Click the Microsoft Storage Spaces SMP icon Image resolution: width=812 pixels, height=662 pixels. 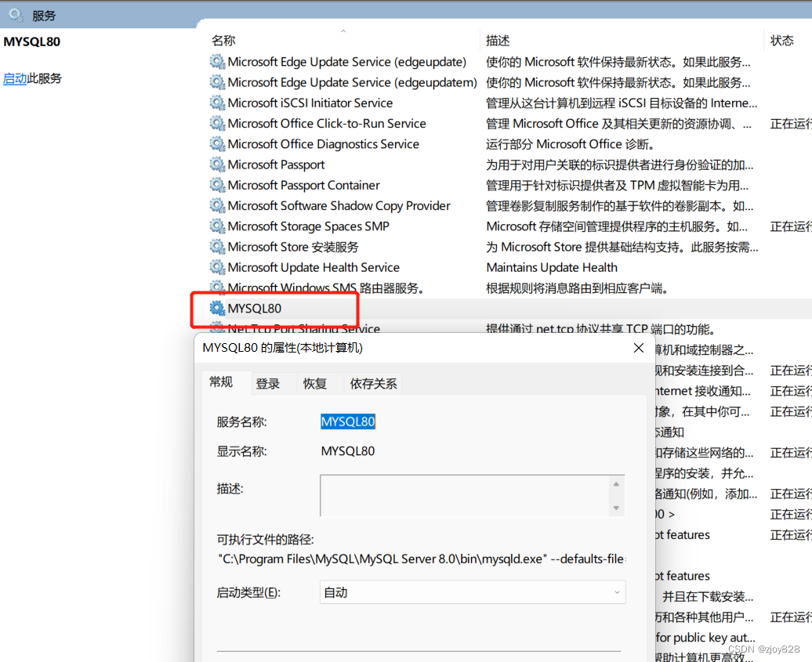tap(217, 226)
